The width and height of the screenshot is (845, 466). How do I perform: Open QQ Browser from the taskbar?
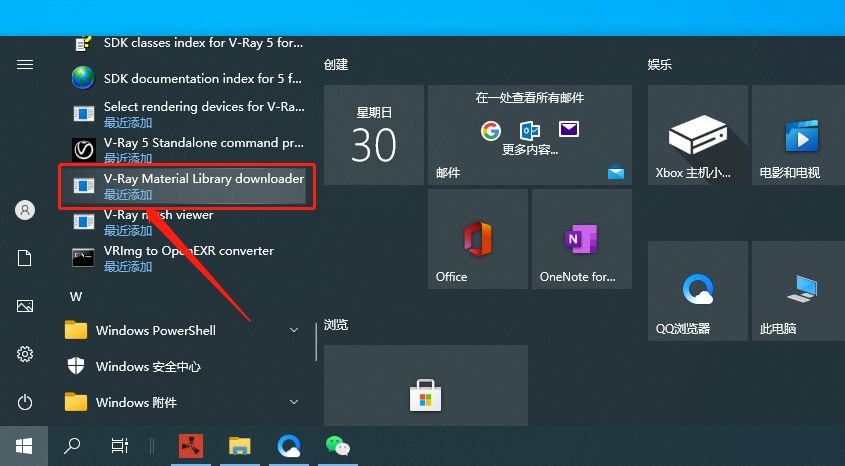point(289,446)
